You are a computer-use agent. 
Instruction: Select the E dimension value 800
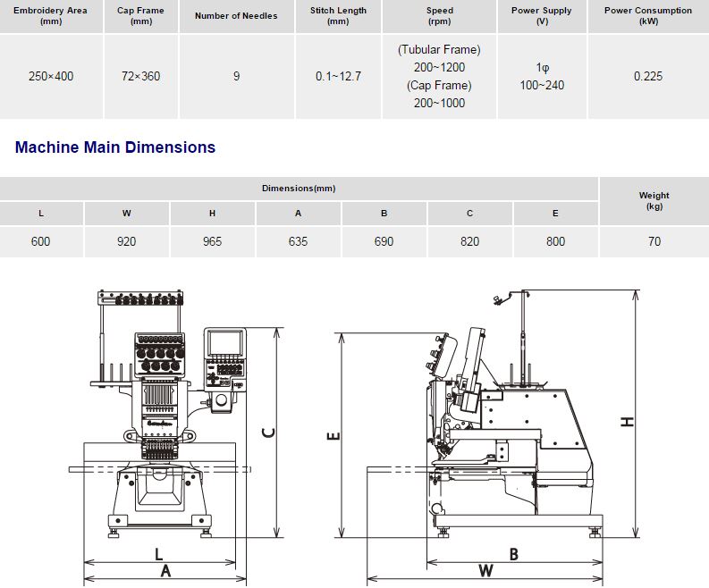click(555, 241)
